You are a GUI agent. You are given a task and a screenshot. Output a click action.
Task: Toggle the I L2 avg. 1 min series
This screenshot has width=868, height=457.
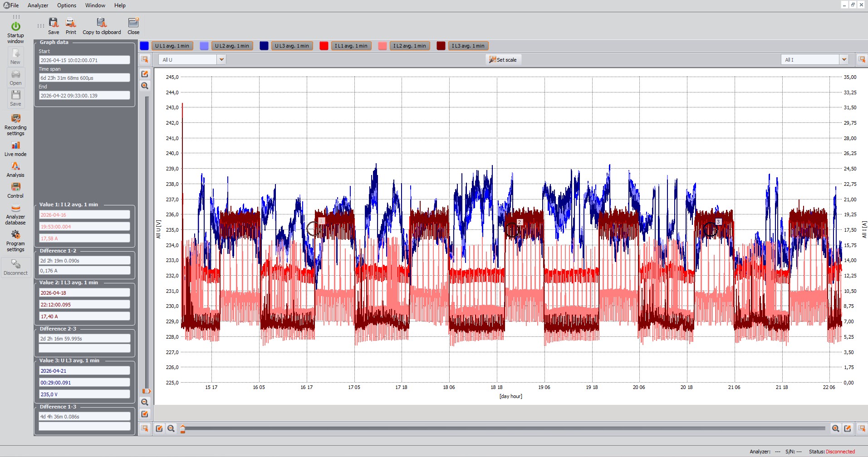tap(410, 46)
